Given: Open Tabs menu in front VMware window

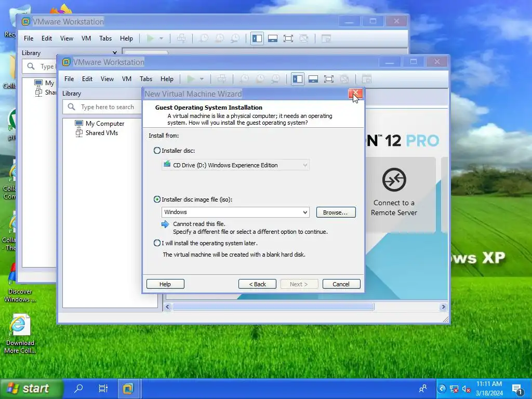Looking at the screenshot, I should pos(146,79).
